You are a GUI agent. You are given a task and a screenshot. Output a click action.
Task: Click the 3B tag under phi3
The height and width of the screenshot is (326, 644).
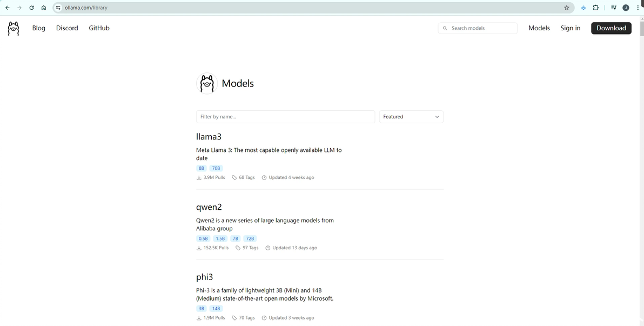click(201, 308)
